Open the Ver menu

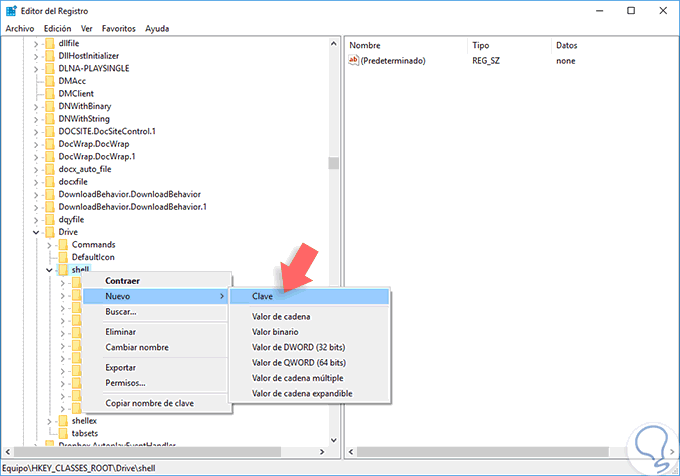tap(86, 29)
